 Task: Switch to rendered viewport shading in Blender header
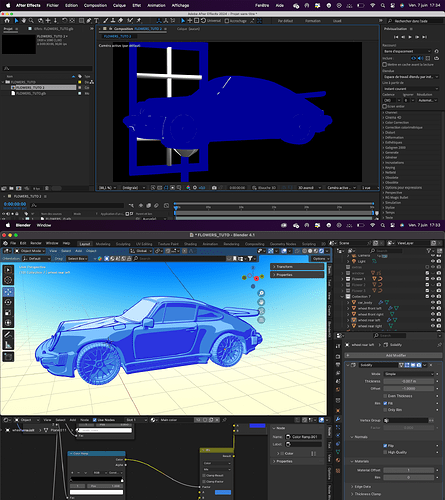pyautogui.click(x=321, y=251)
